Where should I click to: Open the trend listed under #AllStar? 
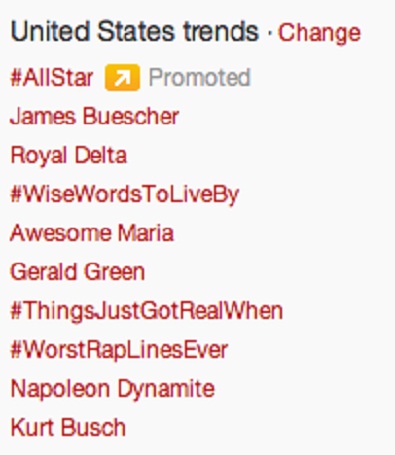point(95,117)
